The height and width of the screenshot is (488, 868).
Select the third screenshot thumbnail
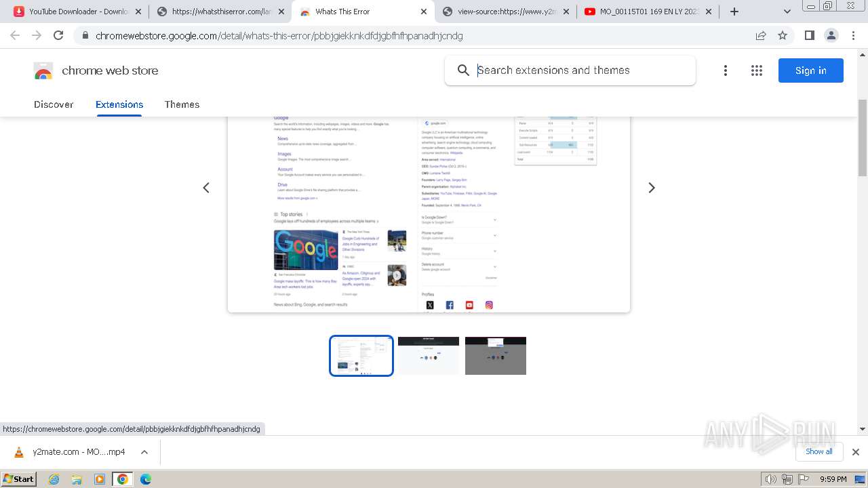click(496, 356)
